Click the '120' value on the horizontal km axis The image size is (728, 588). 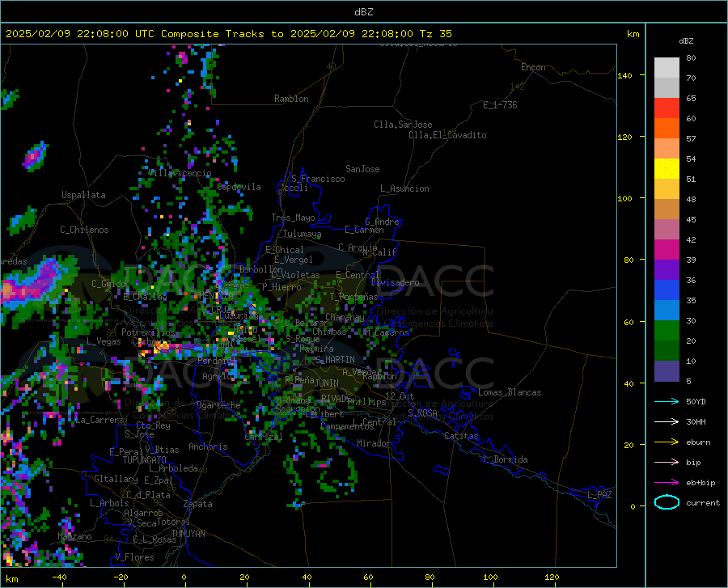pyautogui.click(x=552, y=577)
